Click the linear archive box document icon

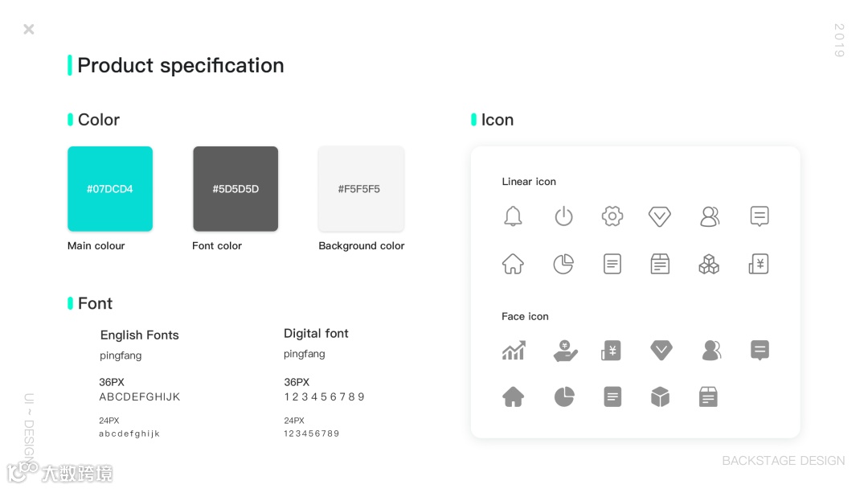pyautogui.click(x=660, y=264)
